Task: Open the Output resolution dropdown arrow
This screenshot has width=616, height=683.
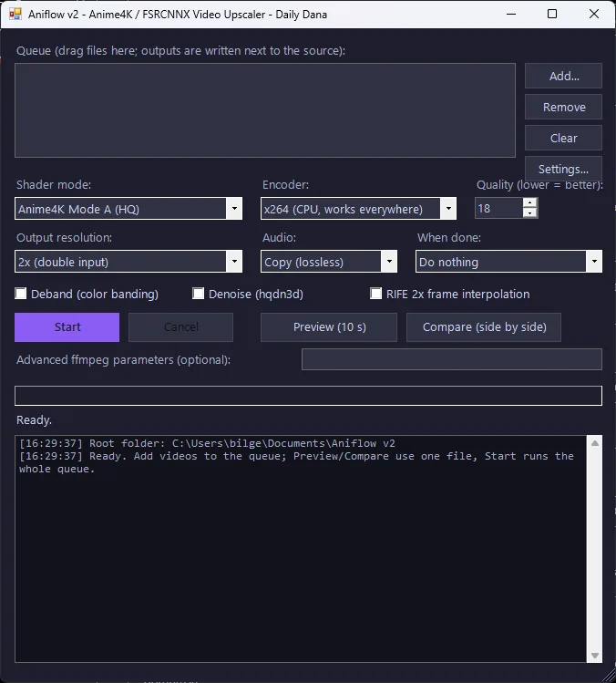Action: point(234,262)
